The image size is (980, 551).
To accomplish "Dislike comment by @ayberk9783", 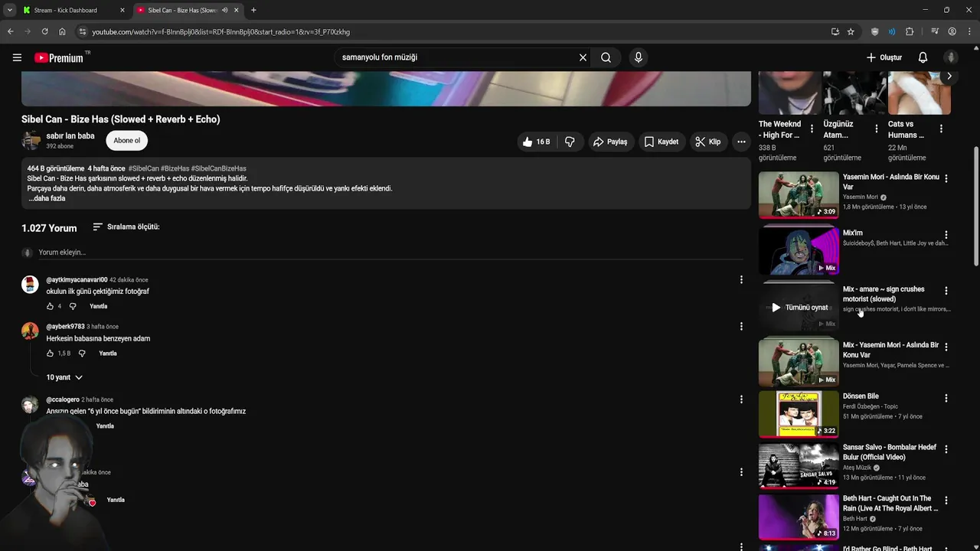I will tap(82, 354).
